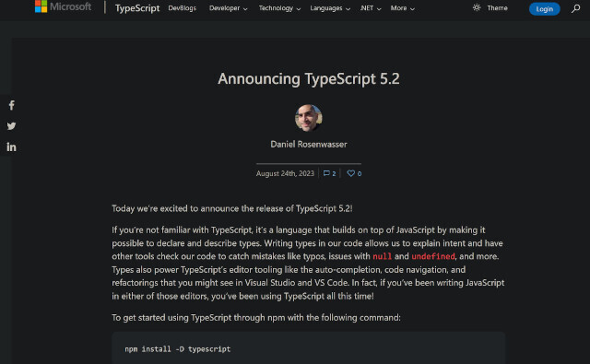Click the Microsoft wordmark text
The width and height of the screenshot is (590, 364).
pos(70,6)
